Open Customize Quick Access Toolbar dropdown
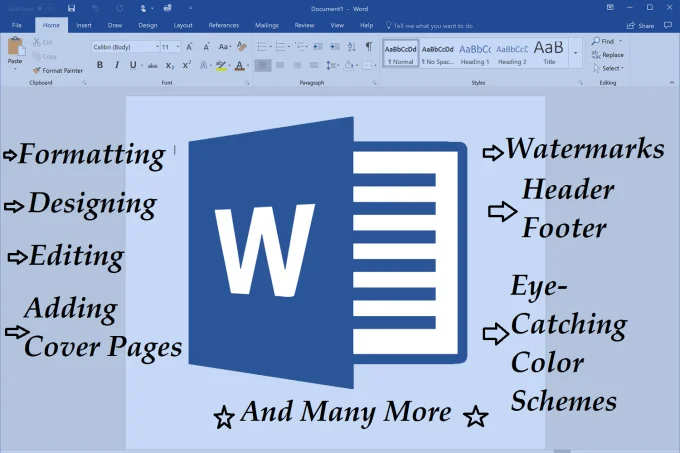This screenshot has height=453, width=680. click(190, 8)
